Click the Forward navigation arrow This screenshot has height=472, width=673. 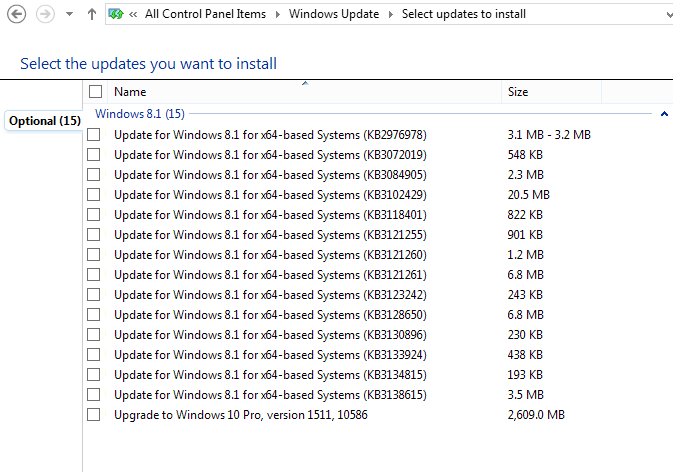point(45,15)
